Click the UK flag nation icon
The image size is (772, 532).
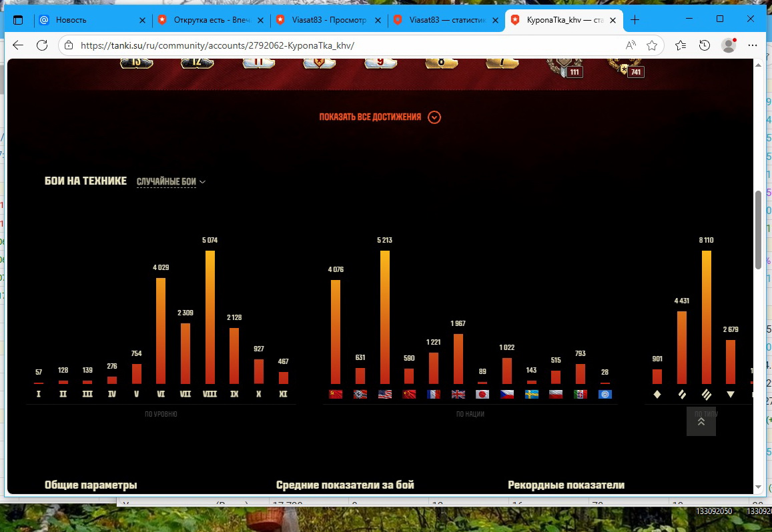[x=458, y=394]
